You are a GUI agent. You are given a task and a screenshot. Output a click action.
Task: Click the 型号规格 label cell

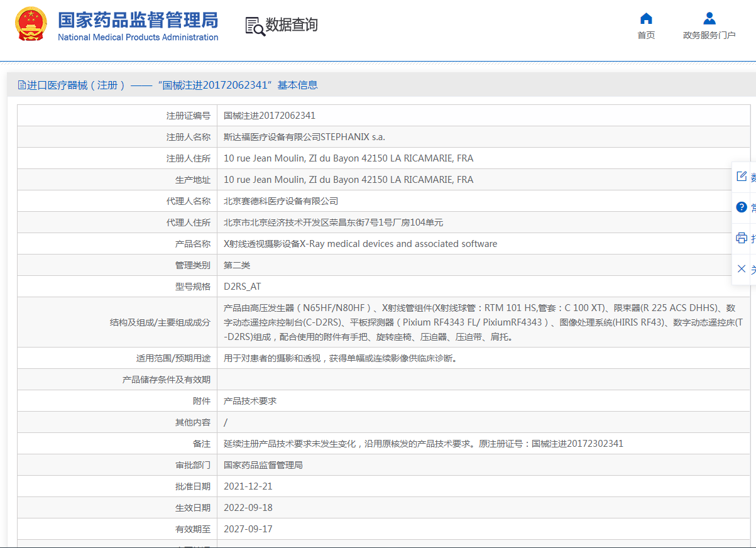pyautogui.click(x=117, y=287)
